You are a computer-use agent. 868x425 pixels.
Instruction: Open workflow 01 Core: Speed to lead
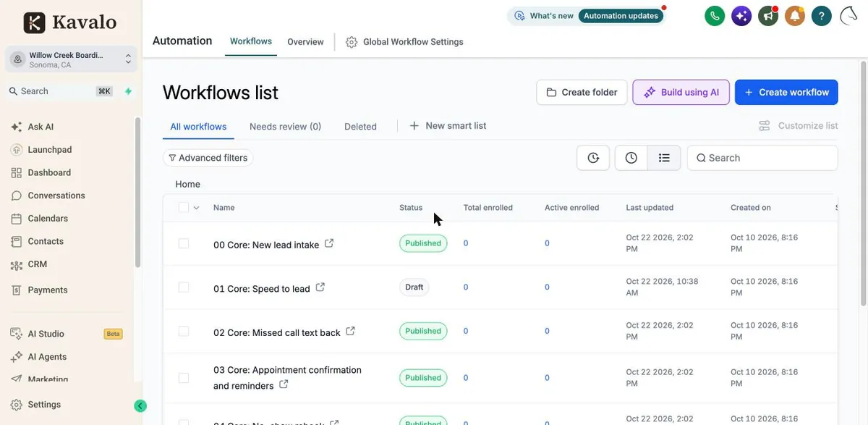pyautogui.click(x=262, y=288)
